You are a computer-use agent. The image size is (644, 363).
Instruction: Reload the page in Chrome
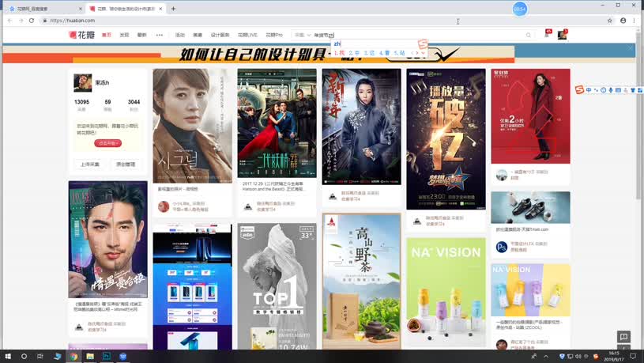pos(32,20)
